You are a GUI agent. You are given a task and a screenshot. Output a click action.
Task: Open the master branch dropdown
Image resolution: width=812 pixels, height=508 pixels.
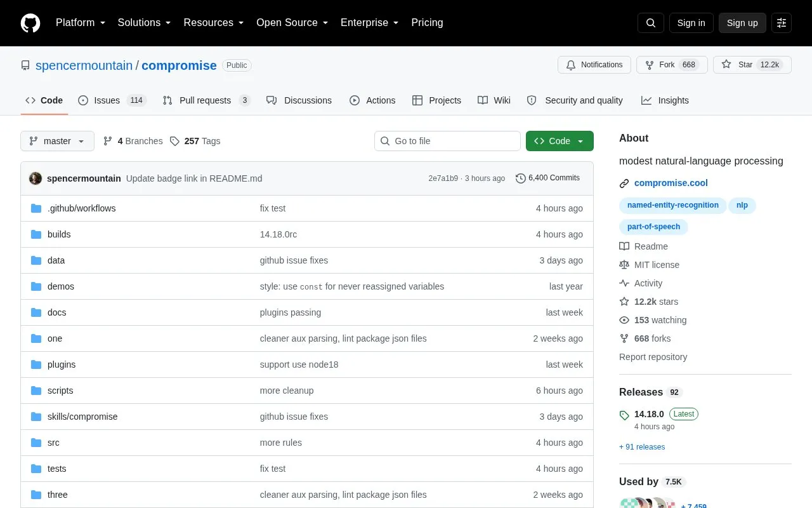(x=57, y=141)
